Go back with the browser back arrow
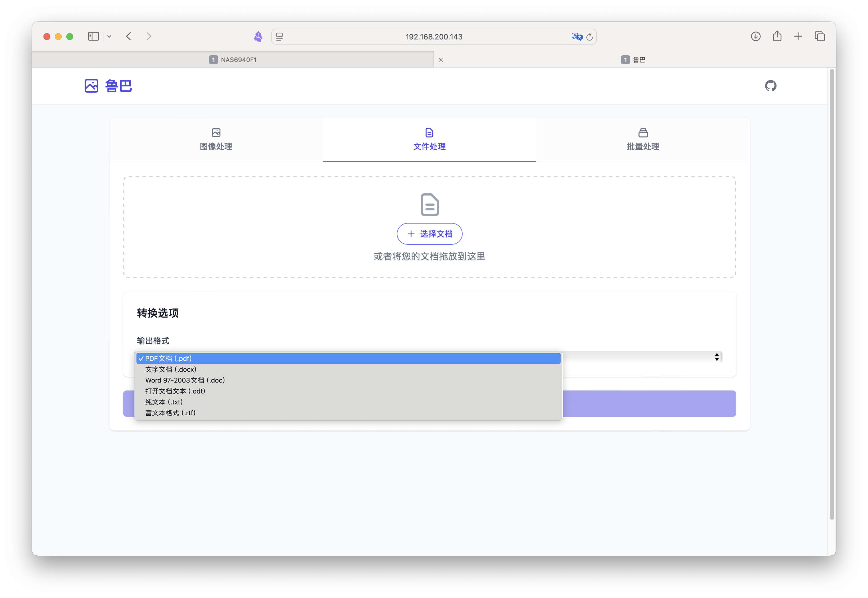This screenshot has width=868, height=598. point(129,36)
